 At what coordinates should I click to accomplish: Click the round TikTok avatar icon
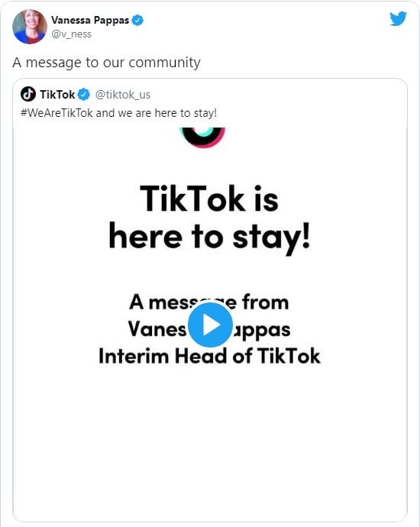tap(28, 94)
